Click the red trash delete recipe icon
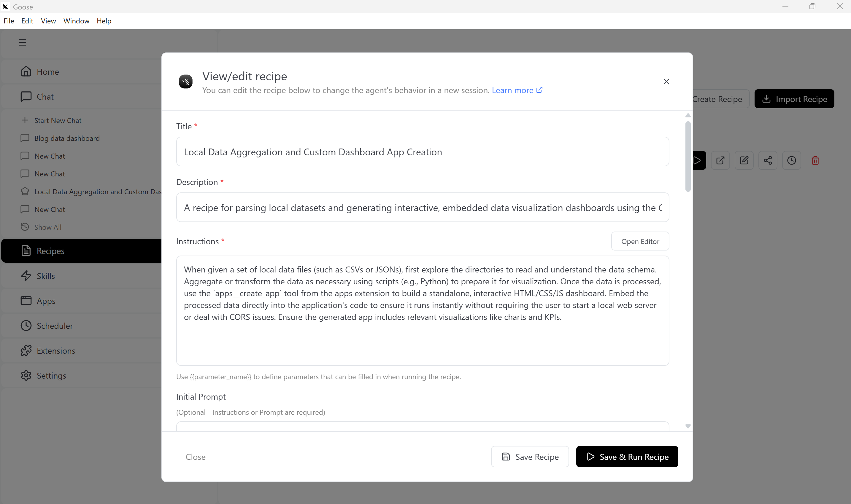The image size is (851, 504). click(x=815, y=160)
